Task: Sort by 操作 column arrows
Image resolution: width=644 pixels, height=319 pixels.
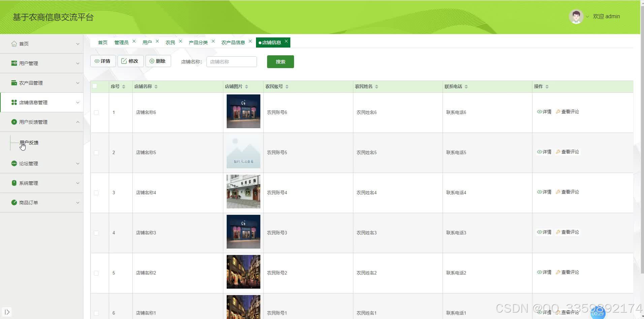Action: (x=547, y=87)
